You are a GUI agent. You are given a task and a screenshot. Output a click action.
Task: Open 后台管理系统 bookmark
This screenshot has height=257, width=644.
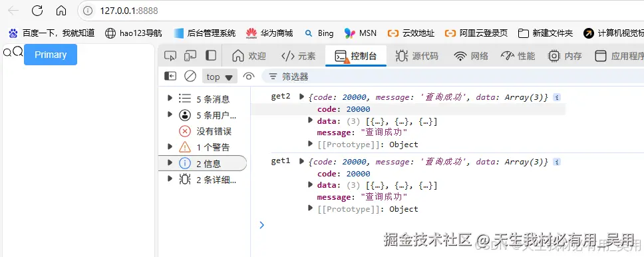click(204, 33)
